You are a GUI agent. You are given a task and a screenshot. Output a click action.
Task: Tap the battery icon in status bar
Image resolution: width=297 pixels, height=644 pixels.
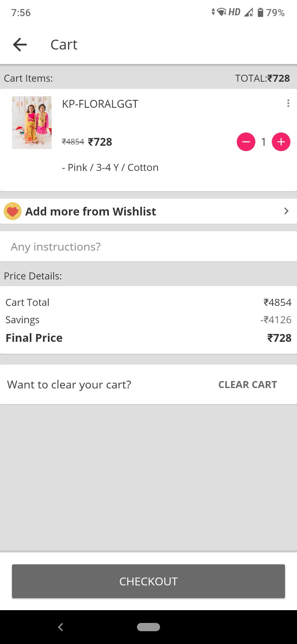[x=260, y=13]
